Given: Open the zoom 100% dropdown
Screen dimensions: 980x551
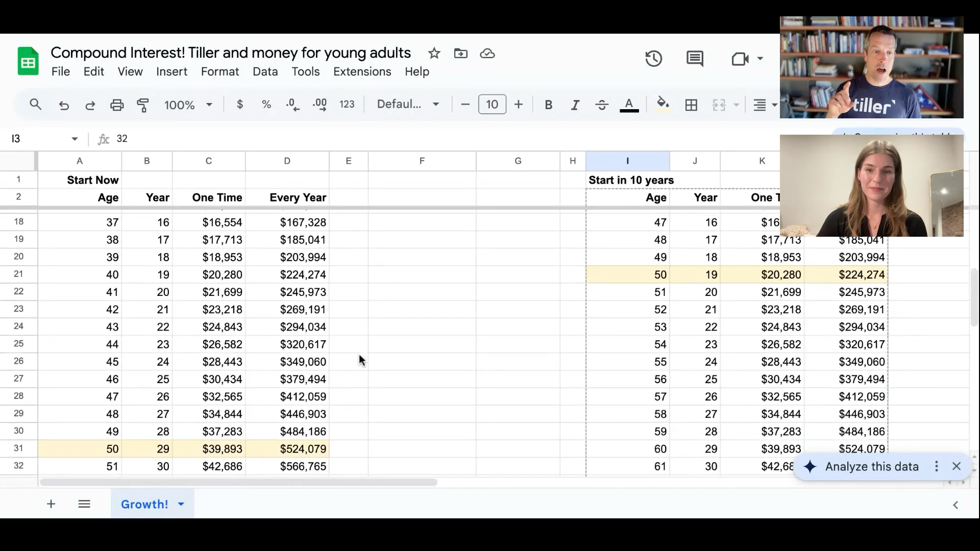Looking at the screenshot, I should [x=187, y=105].
